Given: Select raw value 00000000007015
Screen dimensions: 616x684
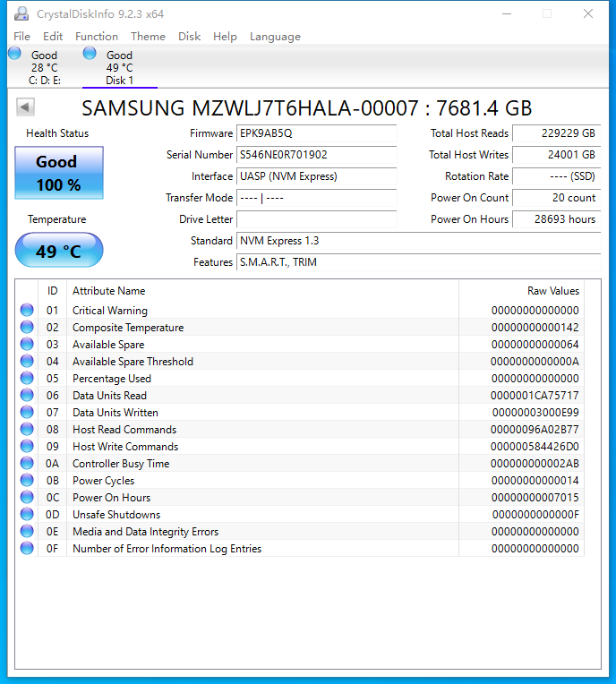Looking at the screenshot, I should [x=535, y=497].
